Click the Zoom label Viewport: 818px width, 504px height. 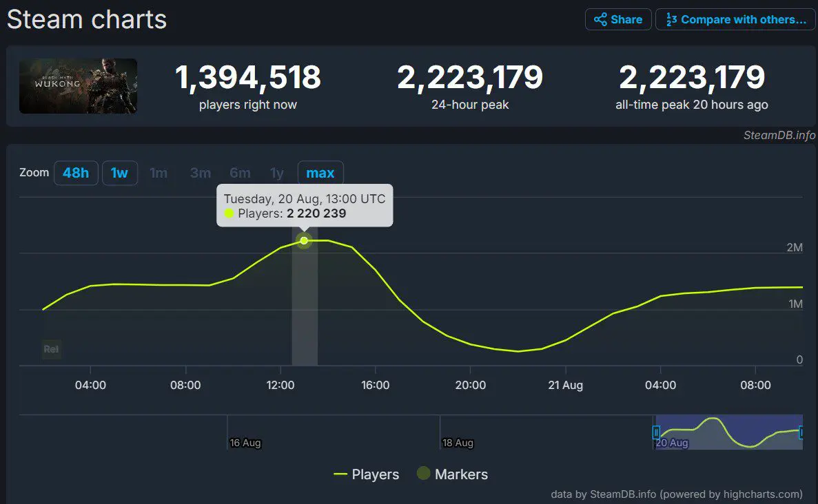point(34,173)
